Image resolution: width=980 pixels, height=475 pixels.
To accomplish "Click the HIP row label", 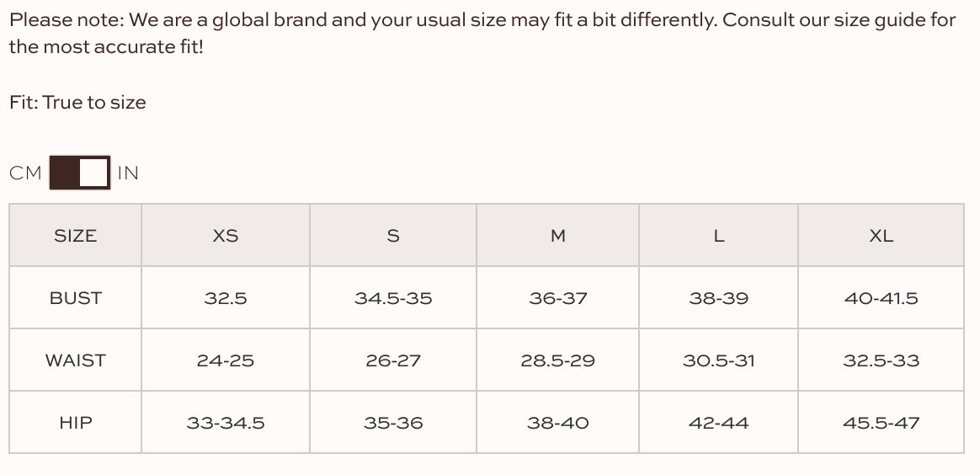I will 75,423.
